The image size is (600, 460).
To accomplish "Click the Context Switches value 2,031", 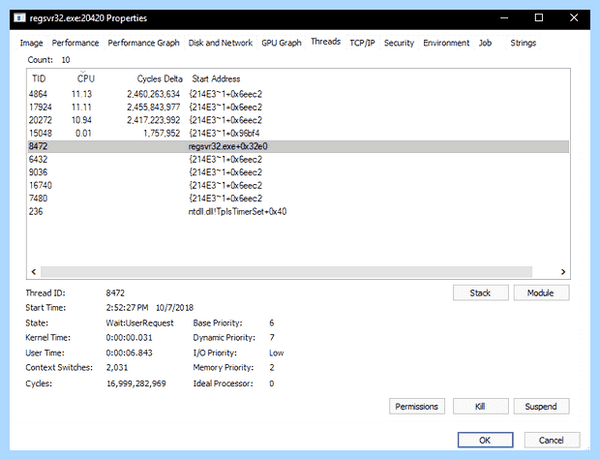I will (x=117, y=368).
